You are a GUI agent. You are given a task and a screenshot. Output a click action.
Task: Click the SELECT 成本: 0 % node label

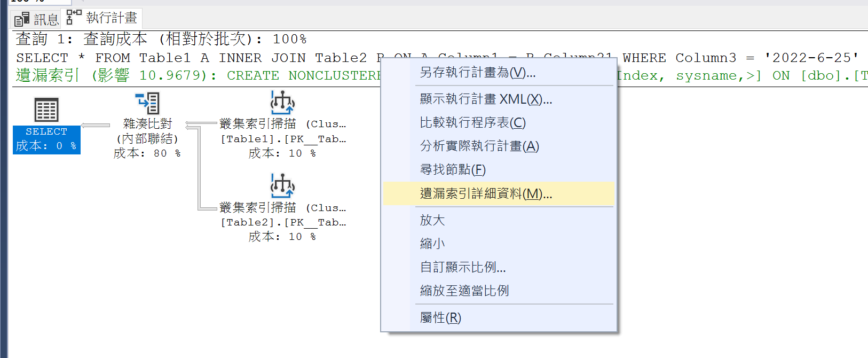(46, 139)
